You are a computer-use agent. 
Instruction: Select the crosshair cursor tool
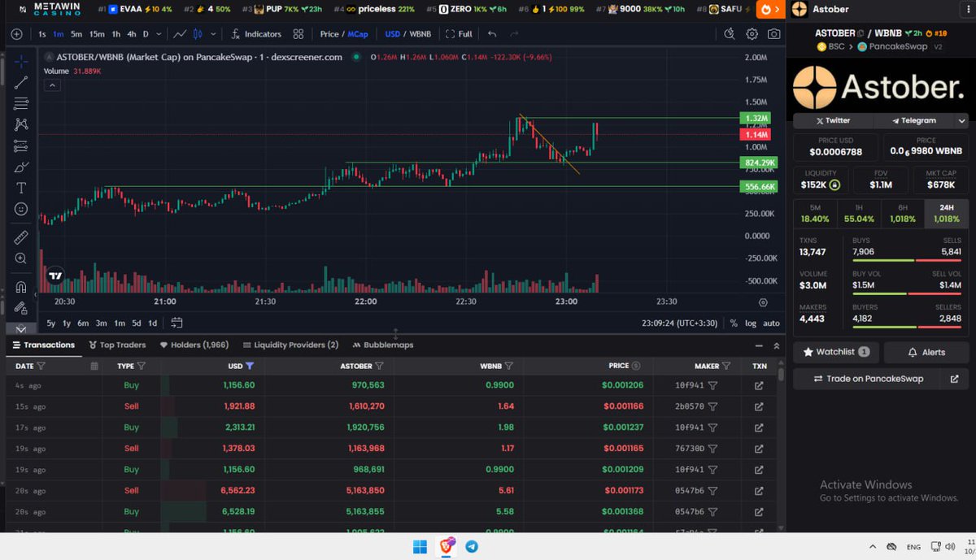click(x=21, y=61)
